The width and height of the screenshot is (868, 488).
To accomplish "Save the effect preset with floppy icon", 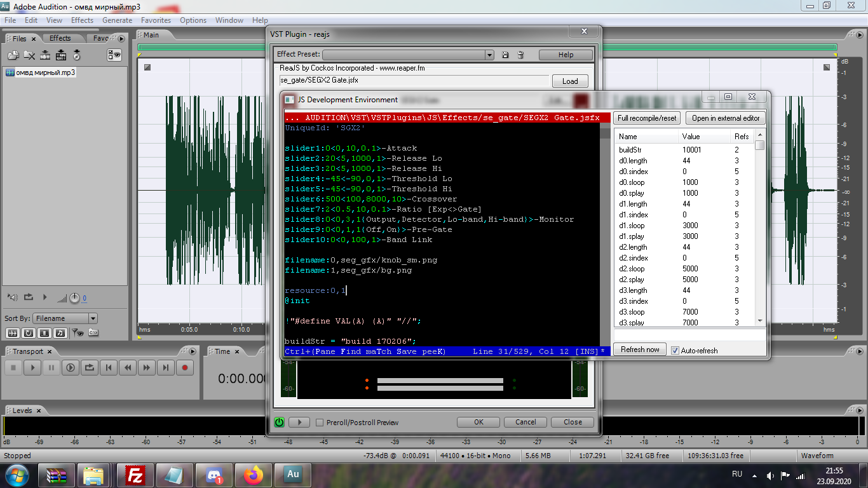I will tap(505, 55).
